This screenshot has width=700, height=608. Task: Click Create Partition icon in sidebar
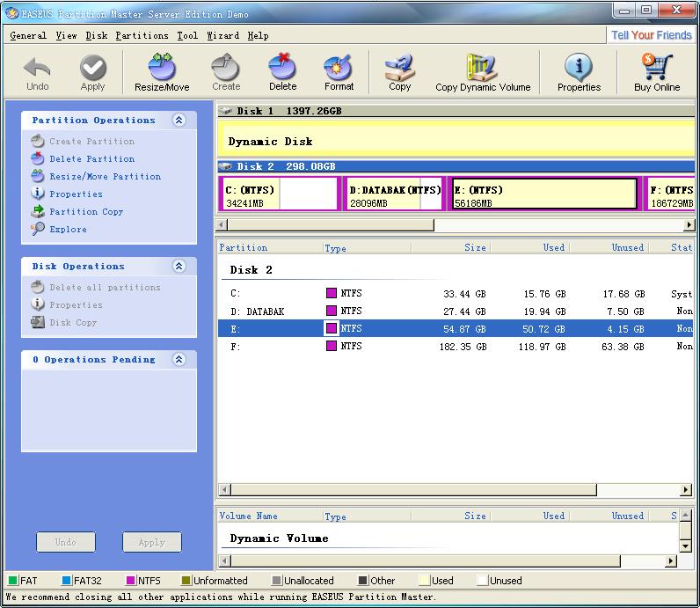[38, 141]
